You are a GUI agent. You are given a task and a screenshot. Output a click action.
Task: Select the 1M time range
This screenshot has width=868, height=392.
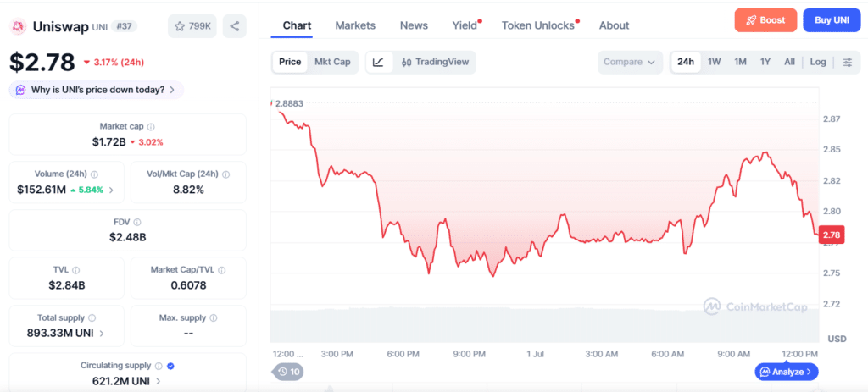(740, 62)
